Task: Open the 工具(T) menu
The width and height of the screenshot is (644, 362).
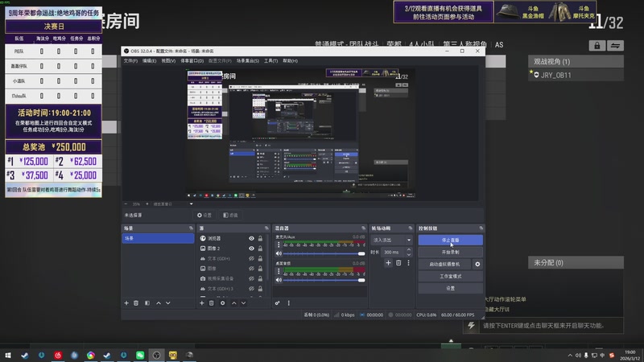Action: click(x=270, y=61)
